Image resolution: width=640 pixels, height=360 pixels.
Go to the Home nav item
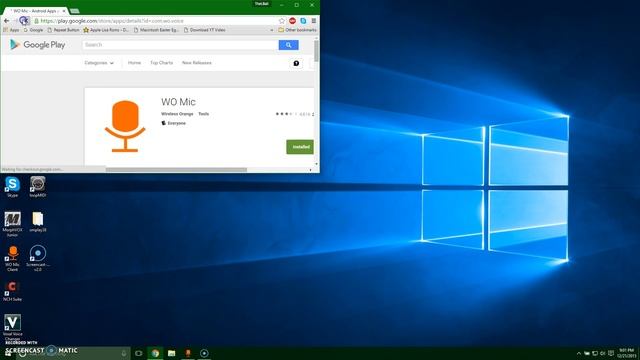(x=134, y=63)
